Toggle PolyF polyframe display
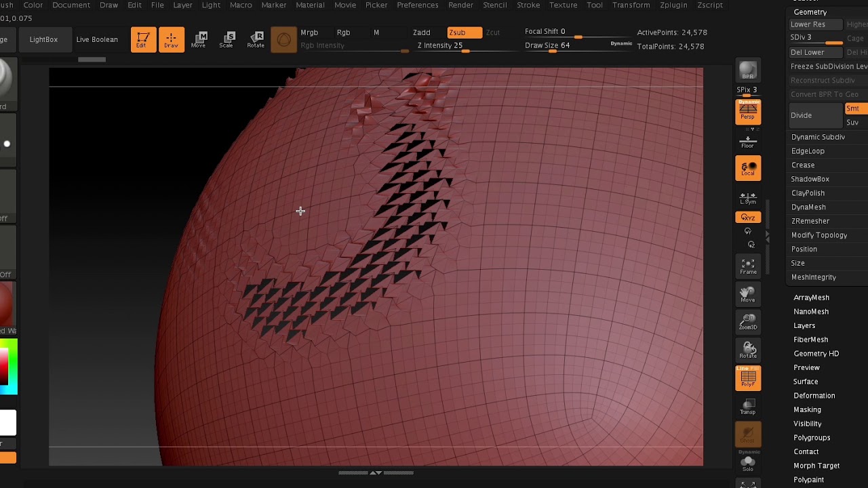868x488 pixels. coord(748,378)
